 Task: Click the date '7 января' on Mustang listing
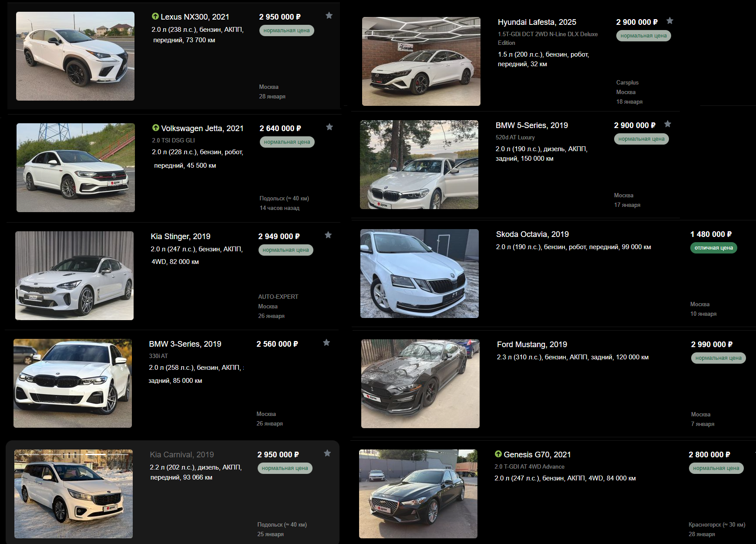click(703, 424)
